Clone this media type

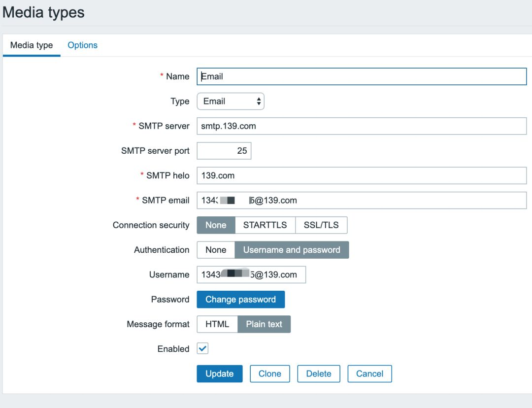pyautogui.click(x=270, y=374)
